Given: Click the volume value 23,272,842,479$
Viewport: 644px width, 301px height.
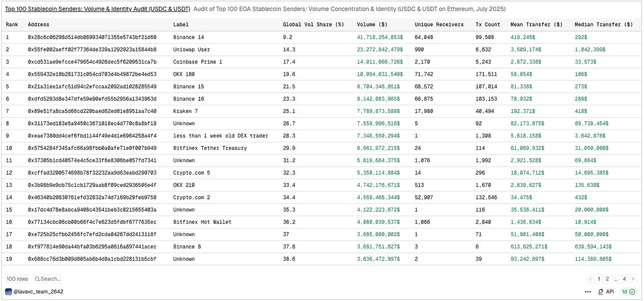Looking at the screenshot, I should (x=380, y=50).
